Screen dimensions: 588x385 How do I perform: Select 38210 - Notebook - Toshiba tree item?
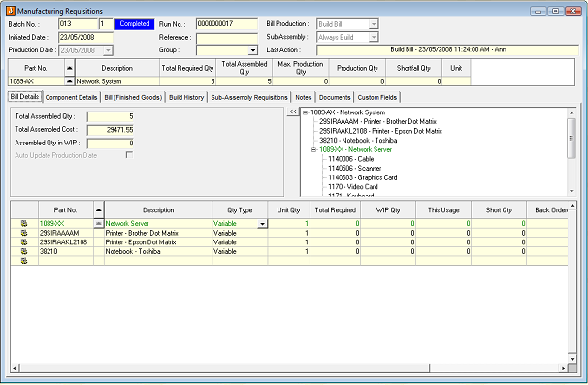(x=358, y=141)
